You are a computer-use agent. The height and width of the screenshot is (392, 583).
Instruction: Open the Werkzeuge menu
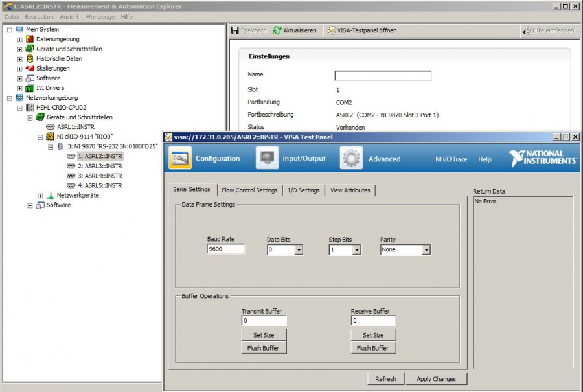[x=99, y=16]
